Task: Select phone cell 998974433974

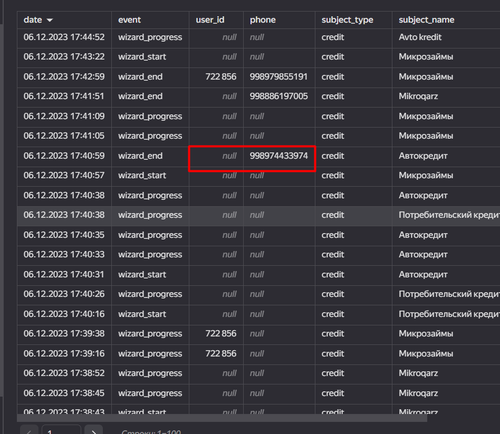Action: pyautogui.click(x=279, y=156)
